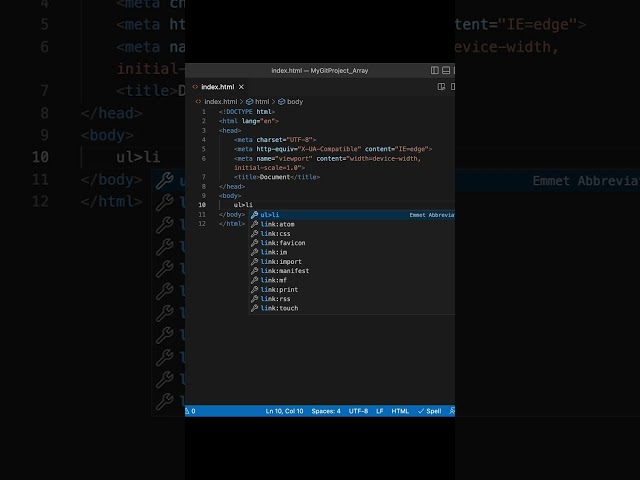Choose the link:atom suggestion
640x480 pixels.
pyautogui.click(x=352, y=224)
